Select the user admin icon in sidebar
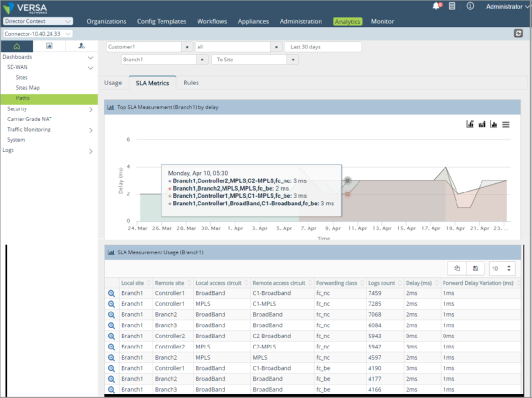Image resolution: width=532 pixels, height=398 pixels. (x=81, y=46)
